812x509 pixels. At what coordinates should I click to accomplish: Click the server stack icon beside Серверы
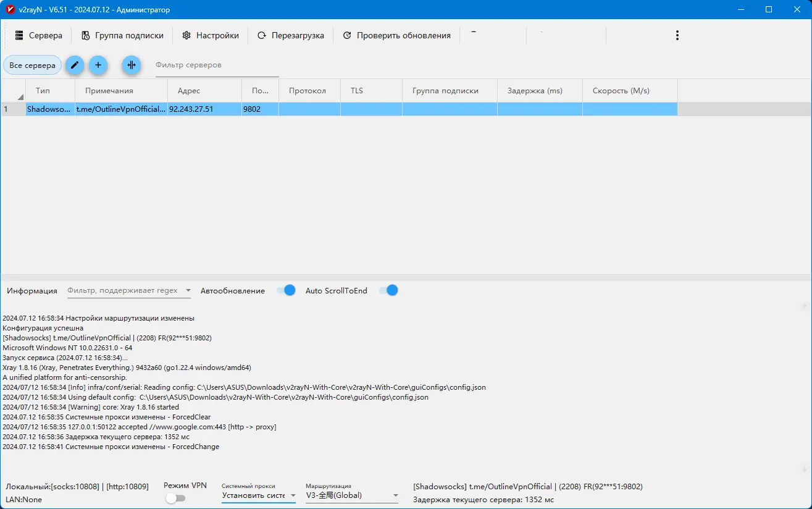pos(19,36)
